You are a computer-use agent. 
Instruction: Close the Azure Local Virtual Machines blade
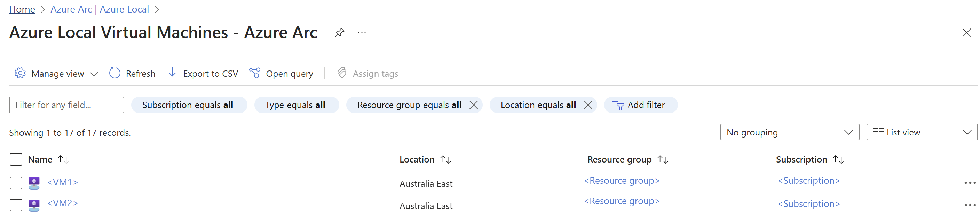[x=966, y=33]
